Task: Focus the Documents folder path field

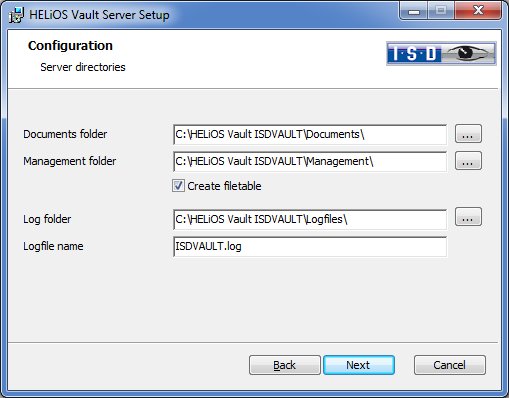Action: [x=310, y=134]
